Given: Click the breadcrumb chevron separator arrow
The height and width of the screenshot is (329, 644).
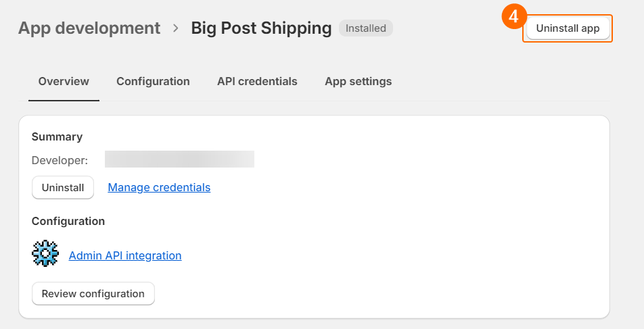Looking at the screenshot, I should [x=176, y=28].
